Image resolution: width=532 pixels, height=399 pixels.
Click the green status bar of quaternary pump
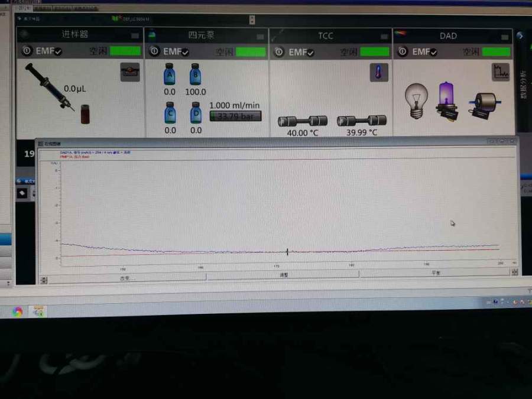(251, 52)
